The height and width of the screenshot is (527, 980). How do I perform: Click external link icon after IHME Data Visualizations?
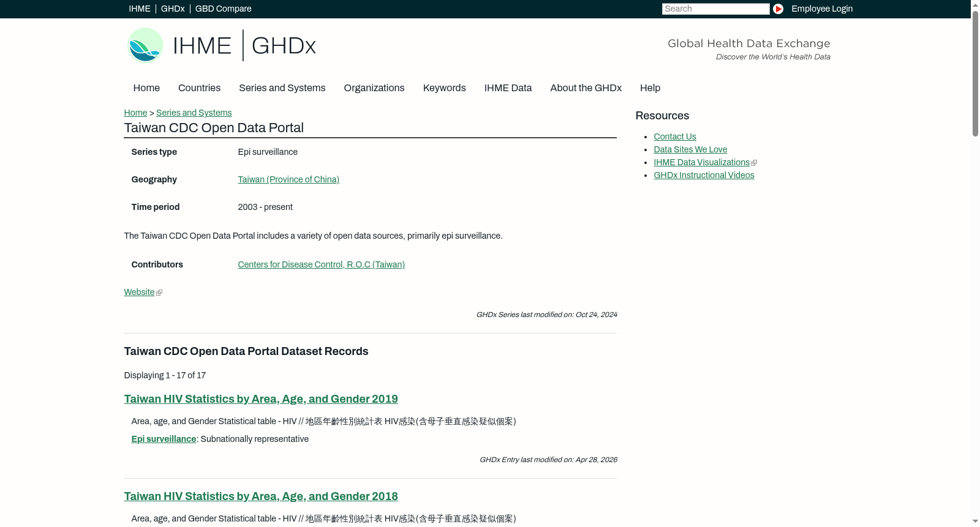point(754,163)
